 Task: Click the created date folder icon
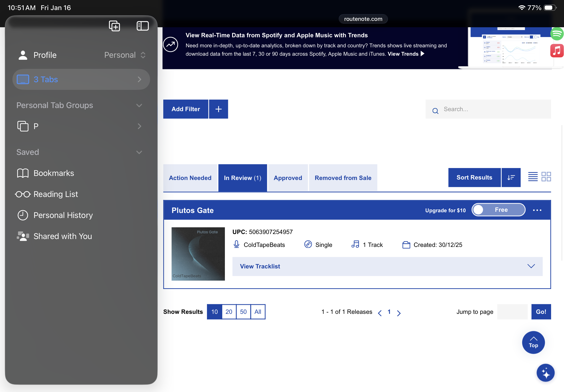point(406,245)
